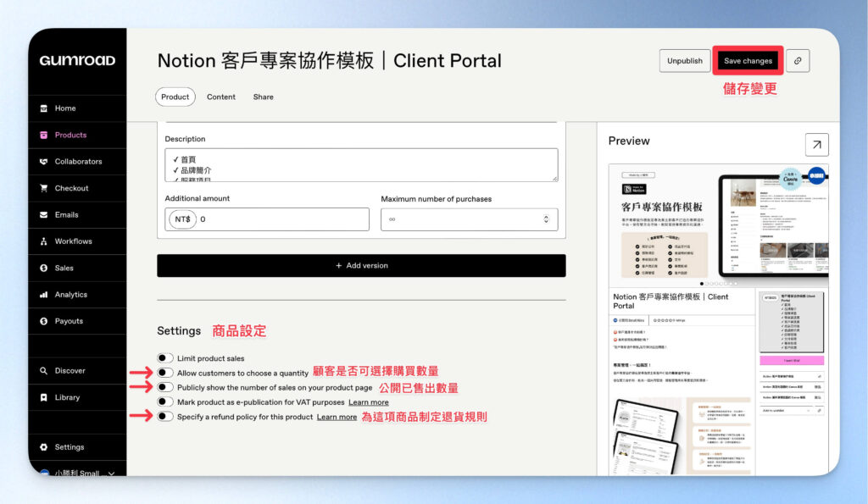The image size is (868, 504).
Task: Switch to the Product tab
Action: pyautogui.click(x=175, y=97)
